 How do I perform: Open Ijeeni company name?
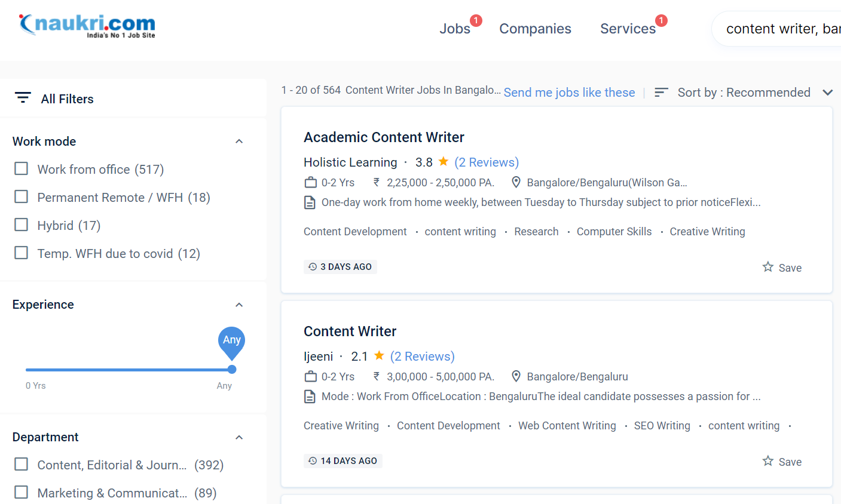point(318,357)
